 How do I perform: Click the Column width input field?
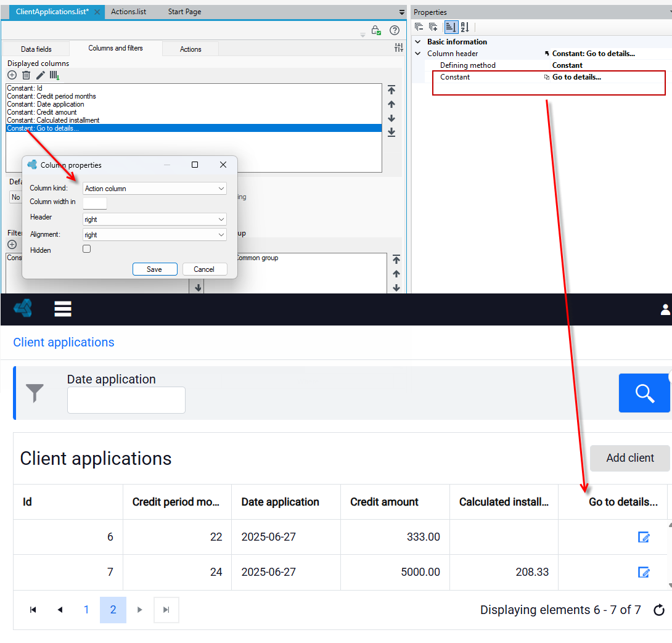[x=95, y=203]
